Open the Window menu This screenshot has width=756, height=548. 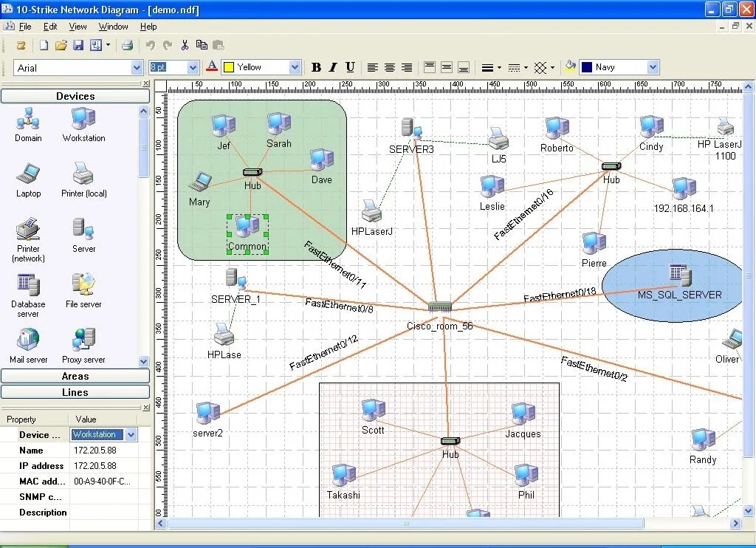[113, 27]
